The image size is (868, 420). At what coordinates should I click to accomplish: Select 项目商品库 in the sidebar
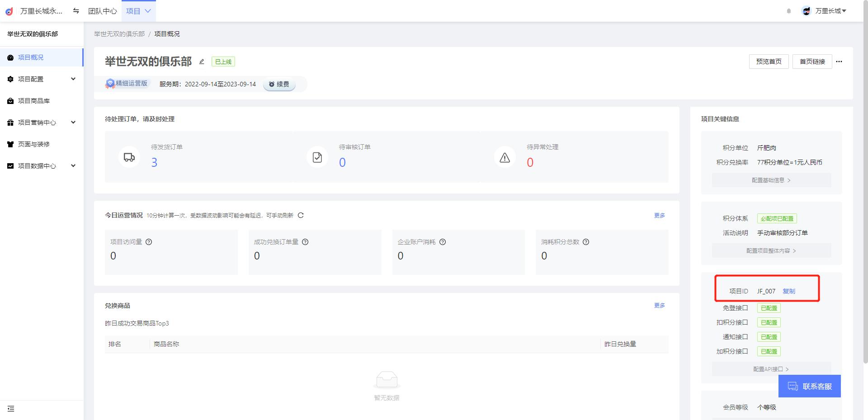[34, 101]
